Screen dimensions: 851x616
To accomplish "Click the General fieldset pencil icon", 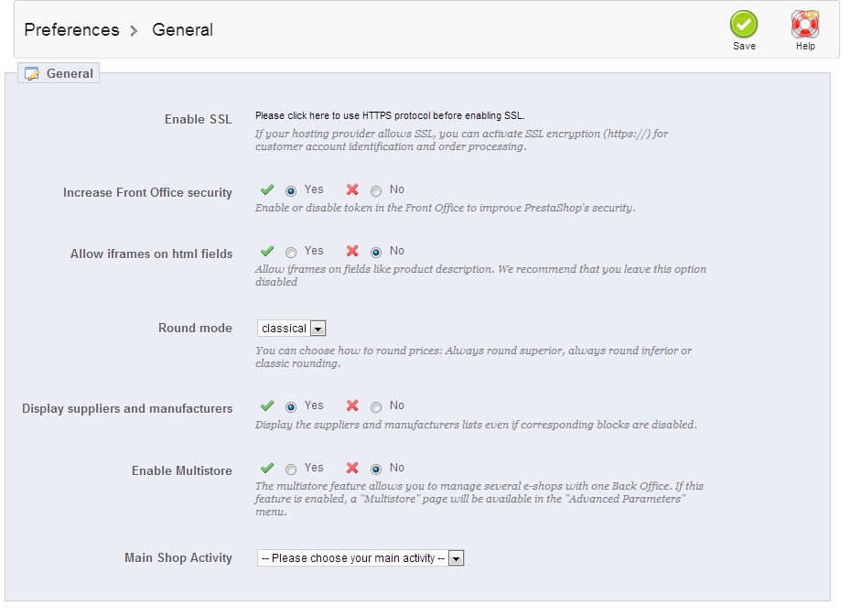I will pos(32,74).
